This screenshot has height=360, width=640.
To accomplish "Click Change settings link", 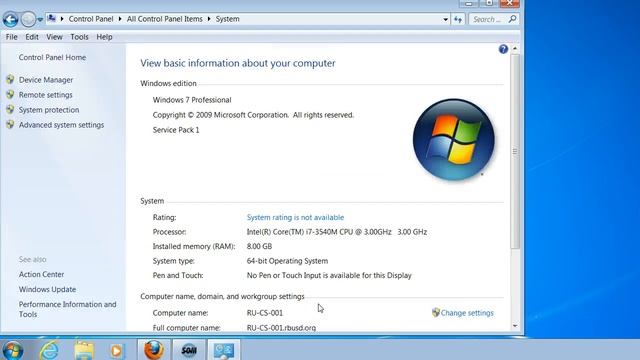I will click(x=467, y=313).
